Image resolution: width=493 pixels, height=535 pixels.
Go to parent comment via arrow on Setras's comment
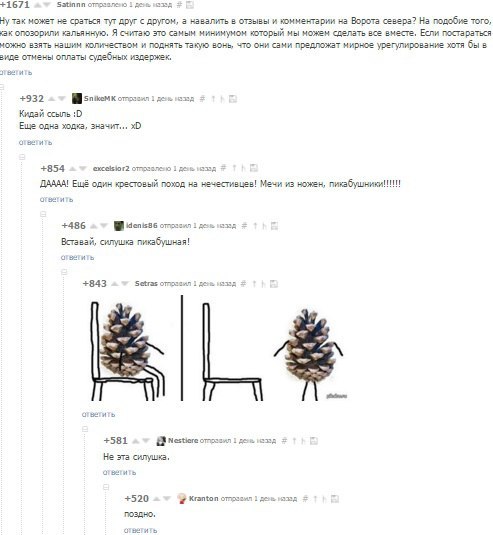click(254, 284)
